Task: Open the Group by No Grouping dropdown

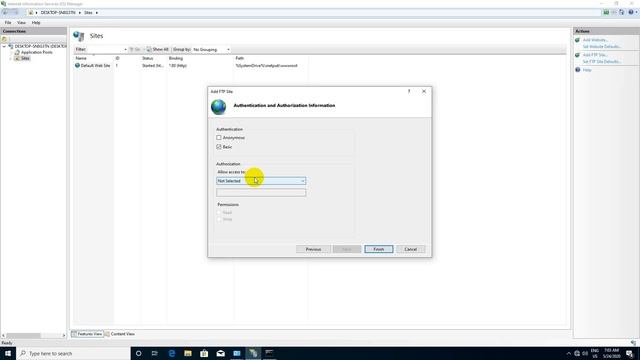Action: coord(211,49)
